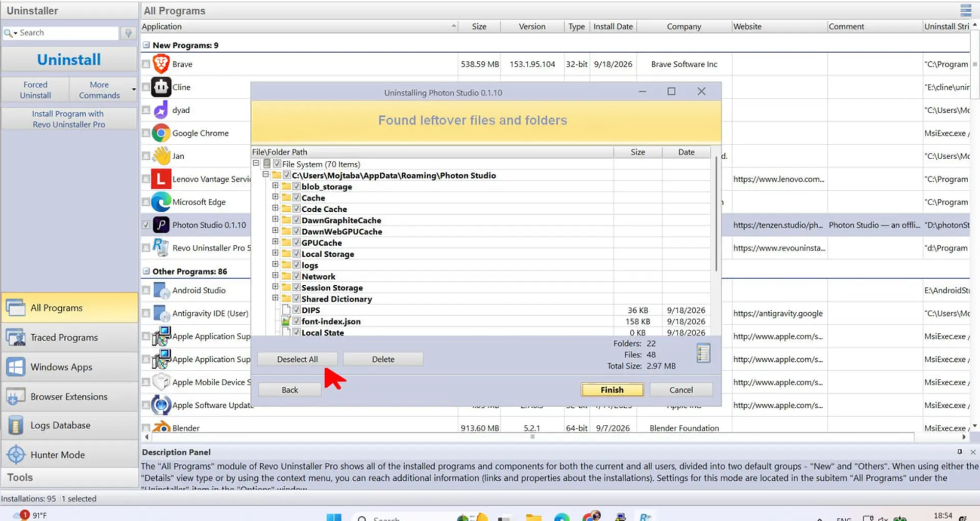Click the Android Studio icon
The height and width of the screenshot is (521, 980).
coord(161,290)
